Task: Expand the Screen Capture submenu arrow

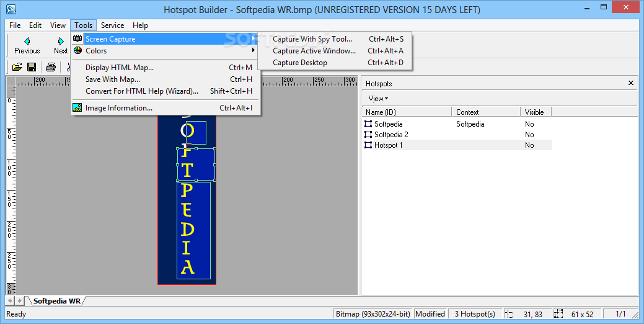Action: (x=254, y=38)
